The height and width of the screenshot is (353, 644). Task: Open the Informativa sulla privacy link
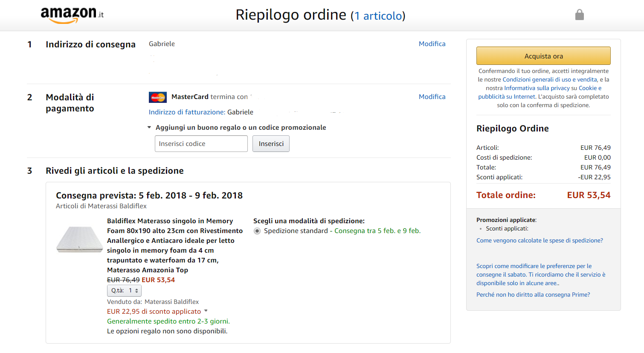click(537, 88)
